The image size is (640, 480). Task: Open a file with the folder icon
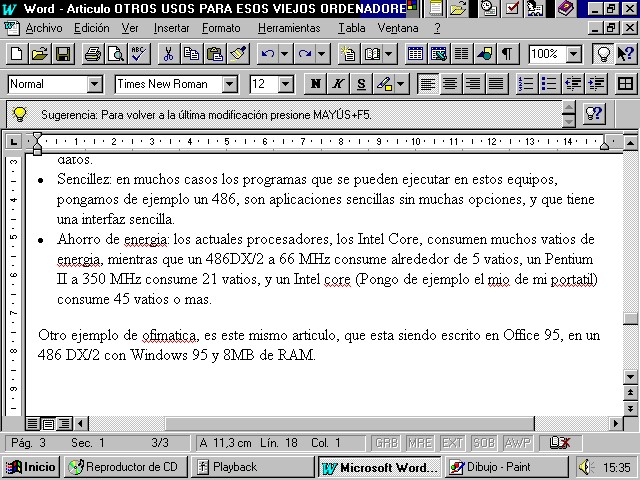pos(40,54)
